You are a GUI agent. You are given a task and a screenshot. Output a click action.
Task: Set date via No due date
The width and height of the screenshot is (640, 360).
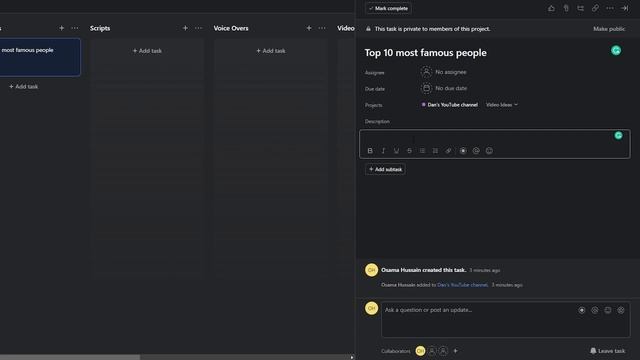(444, 88)
